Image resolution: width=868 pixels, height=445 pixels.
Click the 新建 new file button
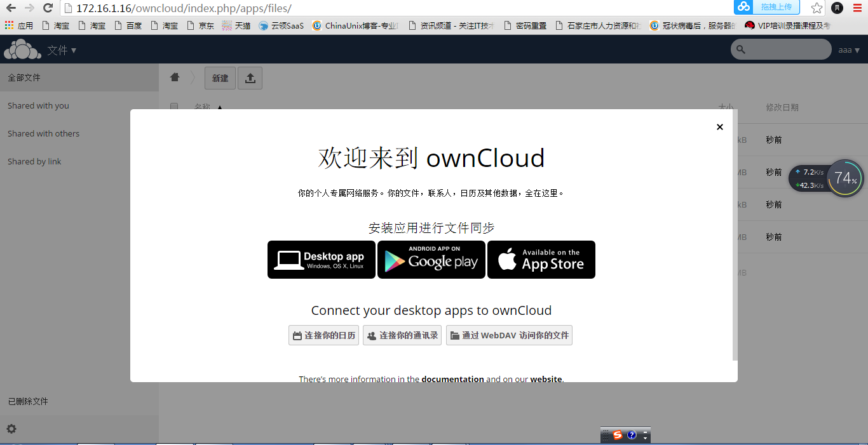[220, 78]
